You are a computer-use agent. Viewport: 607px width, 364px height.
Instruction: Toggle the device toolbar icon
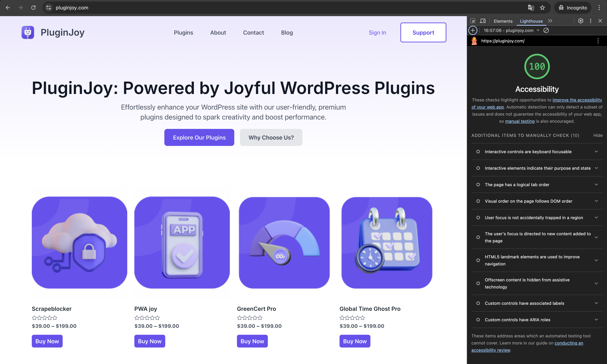point(483,21)
